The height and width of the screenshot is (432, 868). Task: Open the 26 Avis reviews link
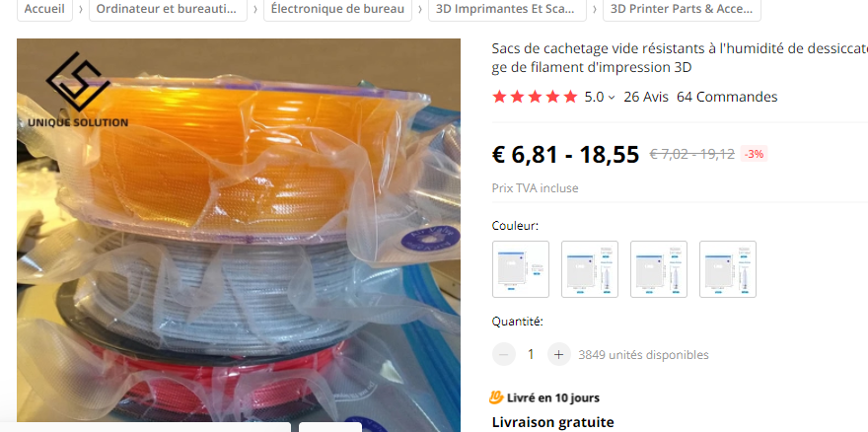coord(646,97)
